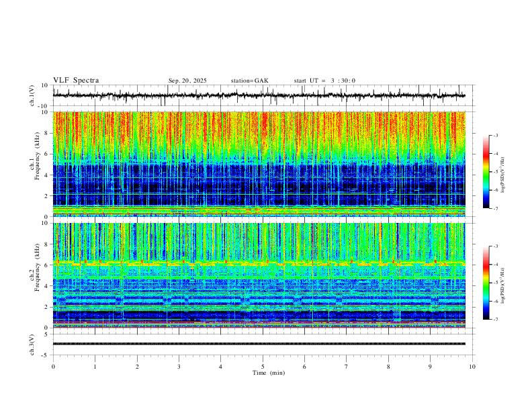The height and width of the screenshot is (411, 532).
Task: Click the "Time (min)" x-axis label
Action: 269,373
